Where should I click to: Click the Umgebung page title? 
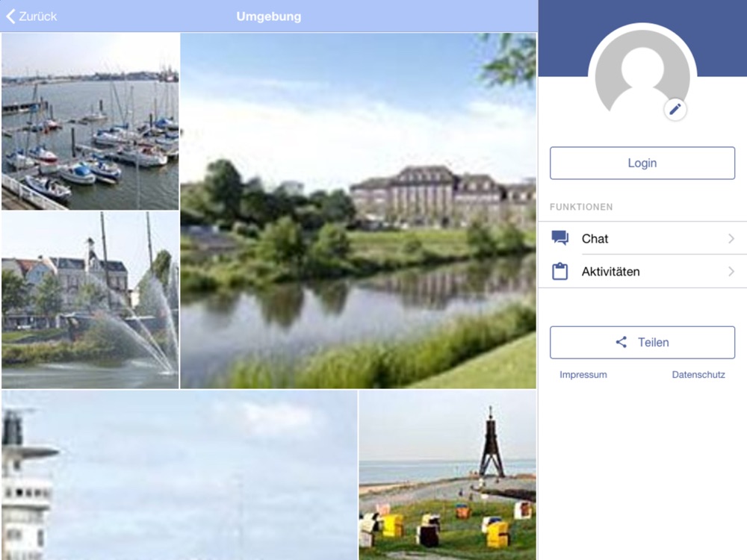pos(269,16)
